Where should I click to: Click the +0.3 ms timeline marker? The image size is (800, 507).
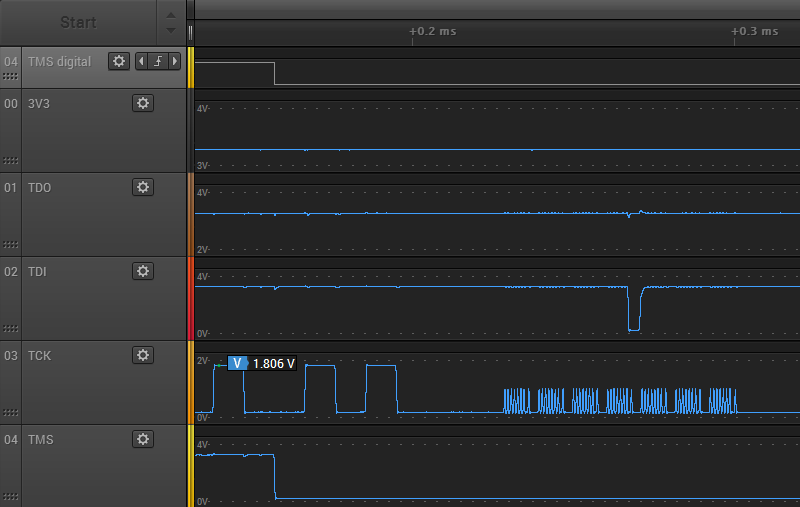point(755,31)
